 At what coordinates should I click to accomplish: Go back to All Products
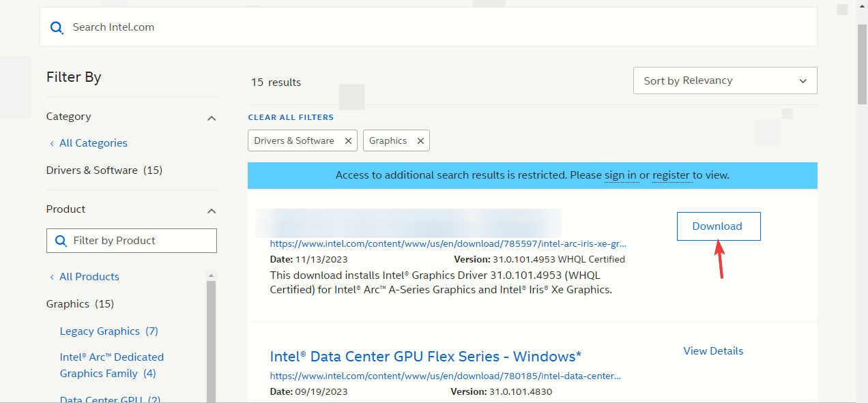click(89, 277)
